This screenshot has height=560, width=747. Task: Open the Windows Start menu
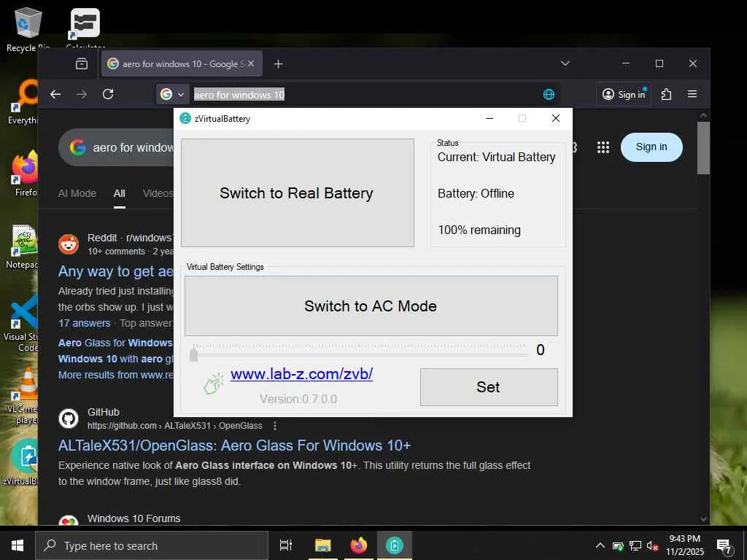(18, 545)
